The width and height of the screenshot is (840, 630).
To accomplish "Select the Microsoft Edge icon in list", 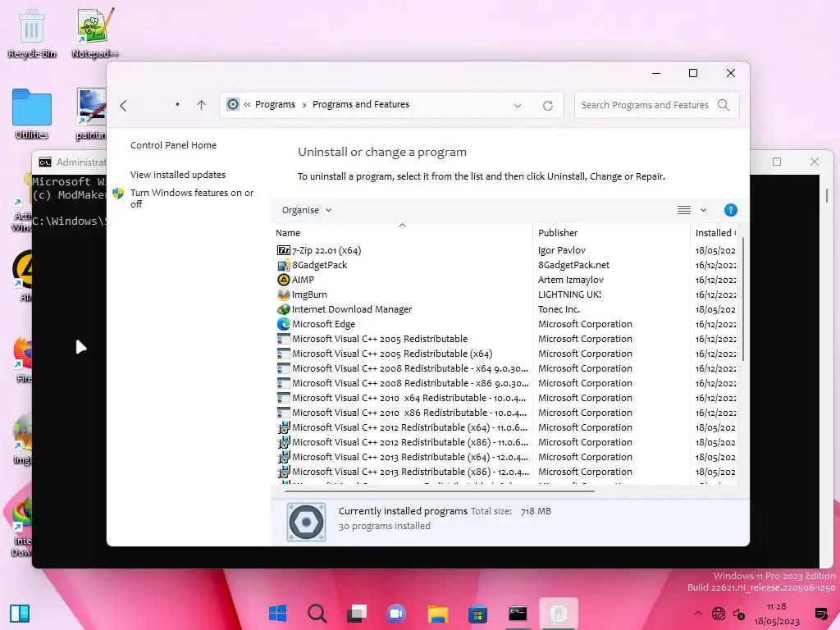I will pos(283,324).
